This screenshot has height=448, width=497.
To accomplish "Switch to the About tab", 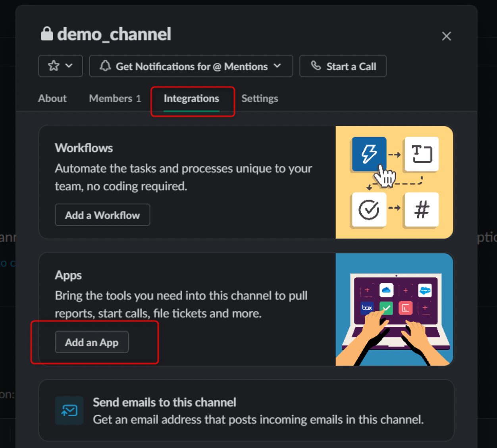I will tap(52, 98).
